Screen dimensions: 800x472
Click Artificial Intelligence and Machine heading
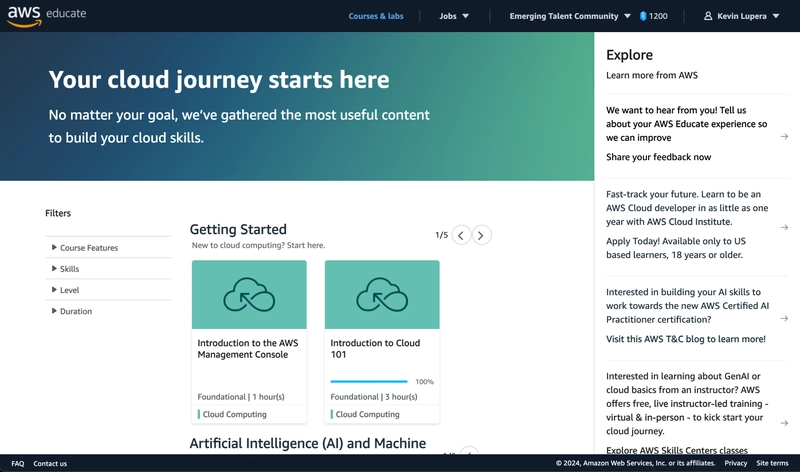(308, 443)
